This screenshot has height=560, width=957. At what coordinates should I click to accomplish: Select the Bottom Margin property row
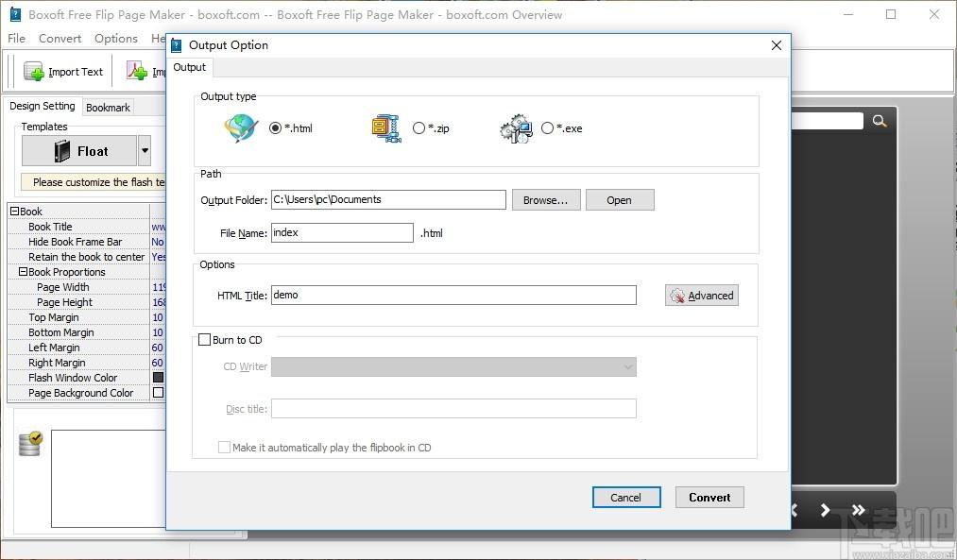[87, 332]
